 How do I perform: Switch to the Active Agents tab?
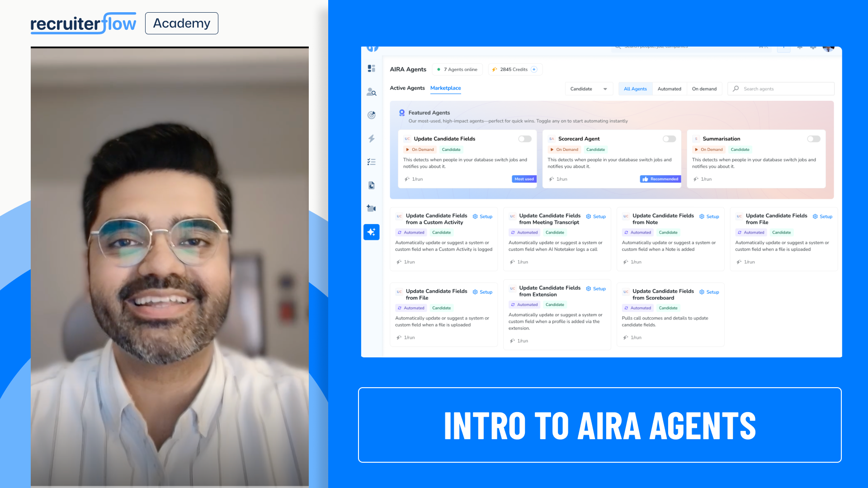coord(407,88)
